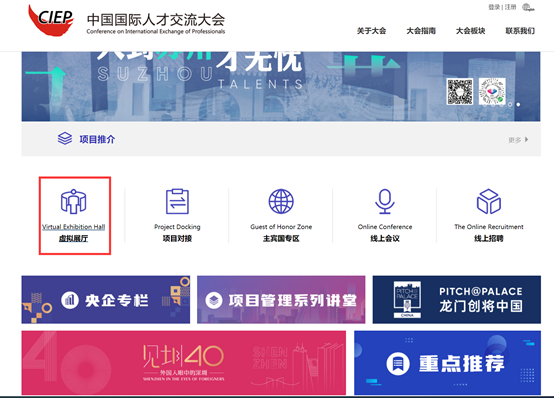Viewport: 554px width, 398px height.
Task: Open the 大会板块 menu
Action: coord(470,31)
